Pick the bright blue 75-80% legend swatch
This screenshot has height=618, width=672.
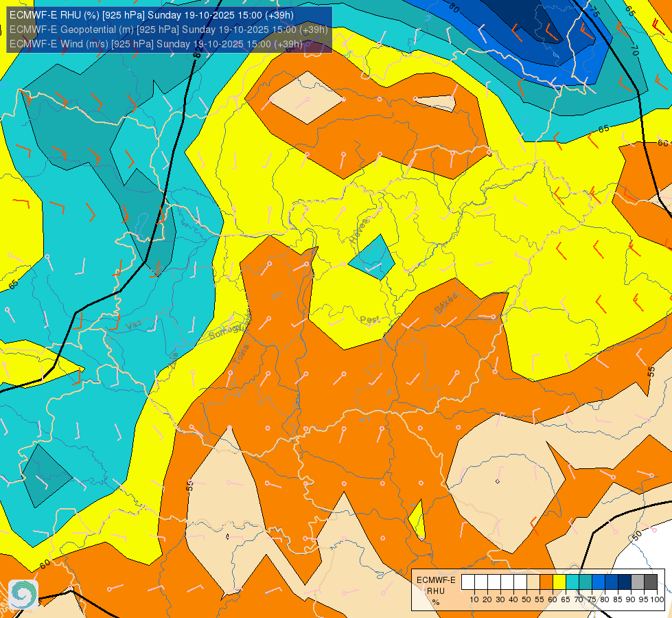599,582
